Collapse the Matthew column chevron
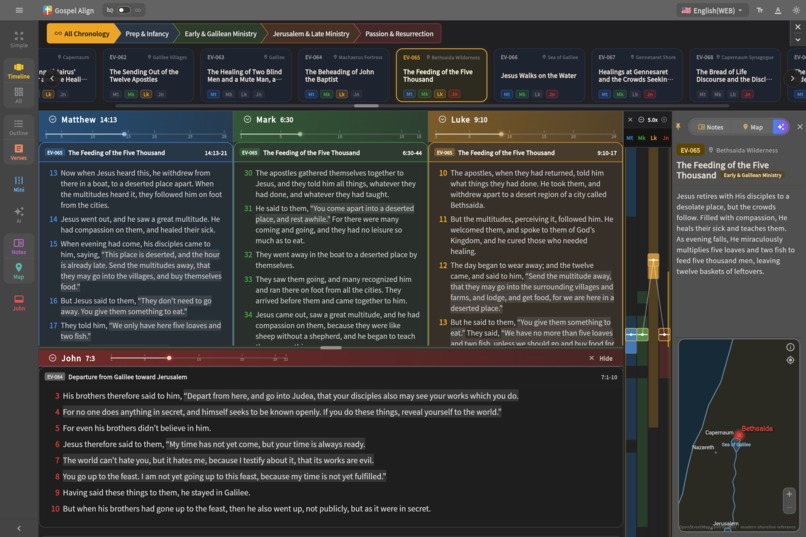The height and width of the screenshot is (537, 806). (52, 119)
